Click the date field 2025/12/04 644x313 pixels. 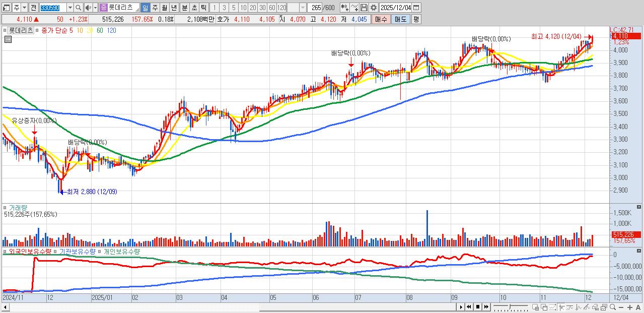396,8
